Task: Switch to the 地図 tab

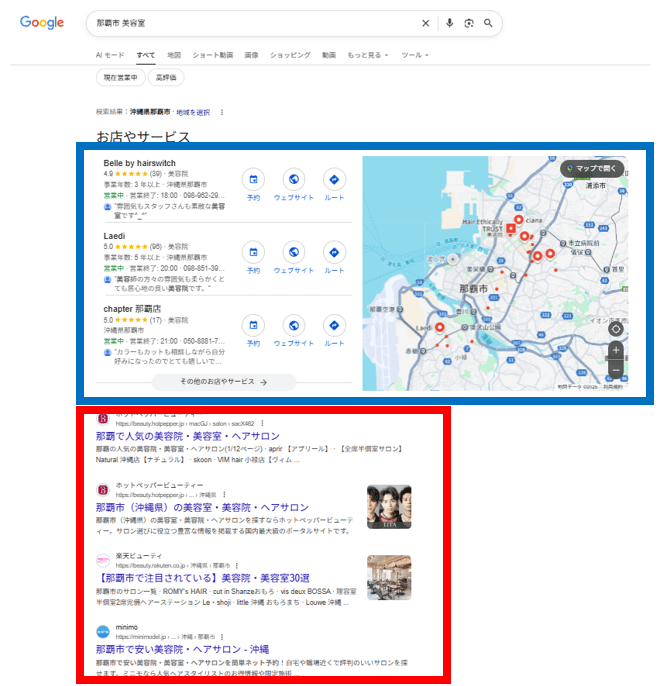Action: (174, 55)
